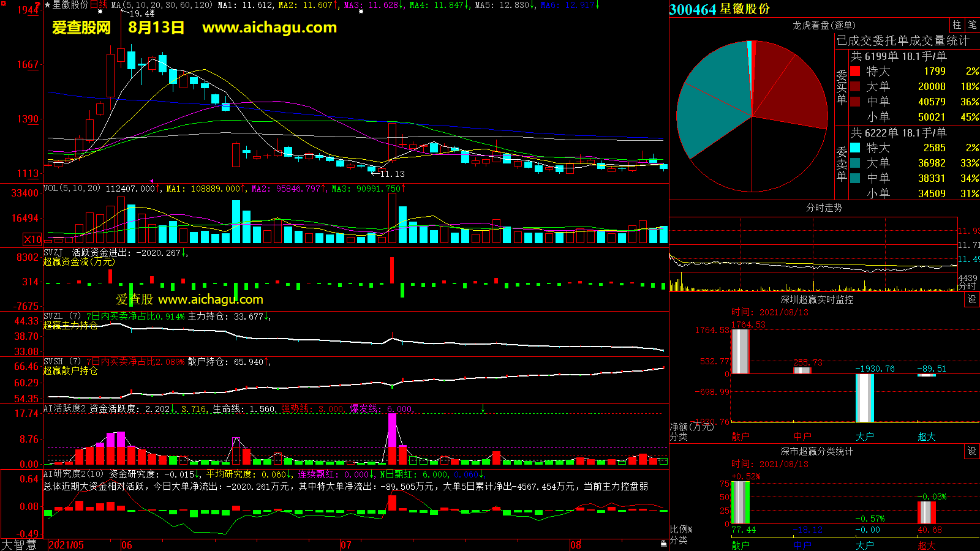
Task: Click the MA(5,10,20,30,60,120) indicator label
Action: pos(162,5)
